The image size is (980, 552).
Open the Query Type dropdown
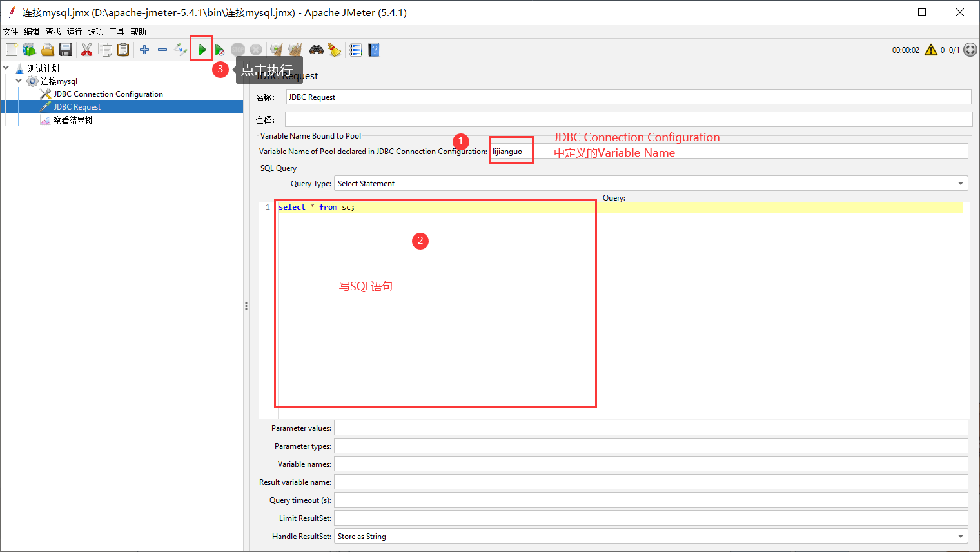pyautogui.click(x=651, y=184)
